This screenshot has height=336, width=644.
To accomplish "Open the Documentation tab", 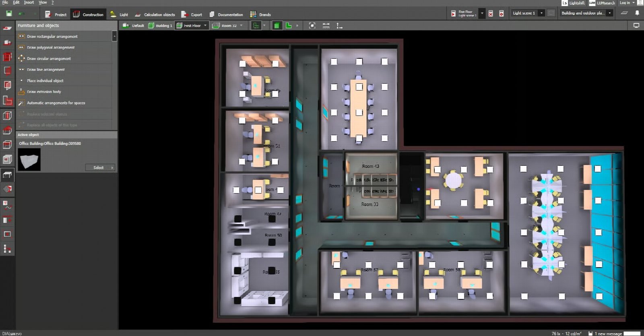I will pos(226,14).
